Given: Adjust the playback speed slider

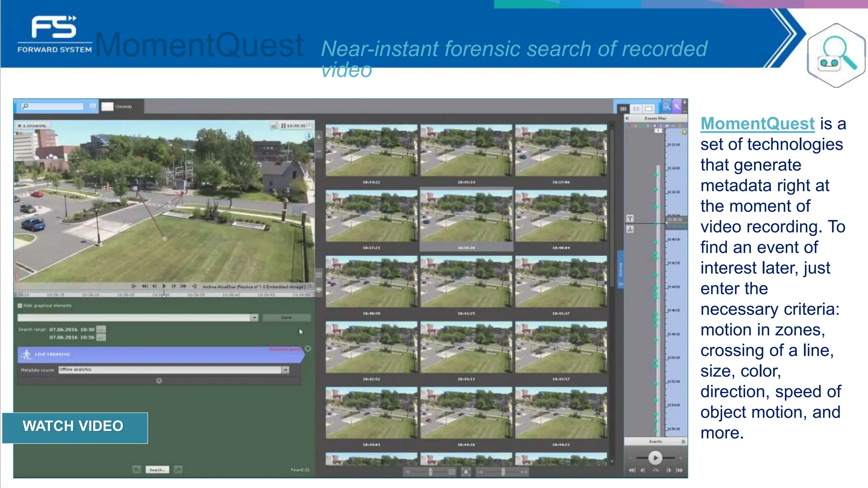Looking at the screenshot, I should (x=655, y=458).
